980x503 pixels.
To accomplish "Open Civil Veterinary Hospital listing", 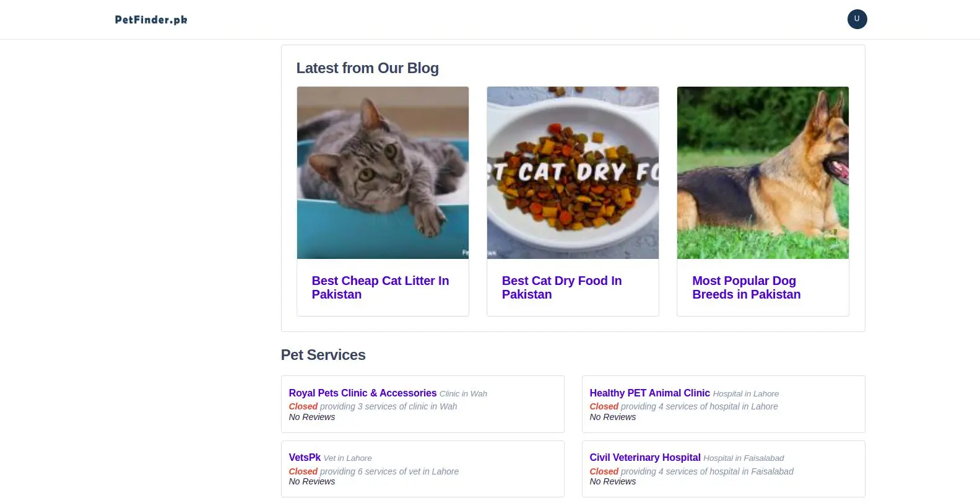I will [x=644, y=457].
